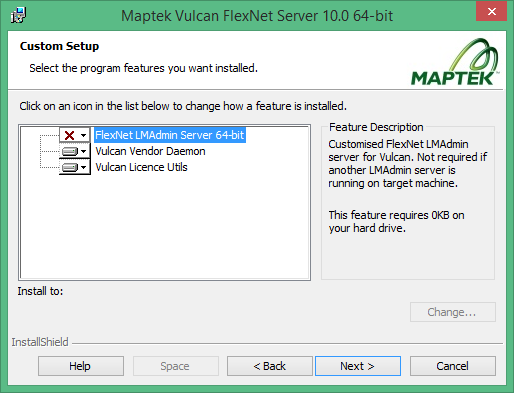
Task: Cancel the installation
Action: pyautogui.click(x=453, y=366)
